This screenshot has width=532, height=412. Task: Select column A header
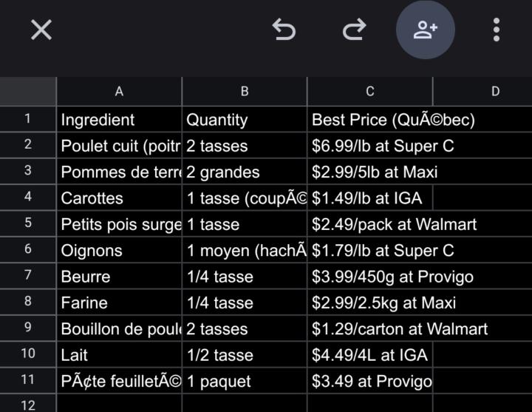tap(119, 92)
